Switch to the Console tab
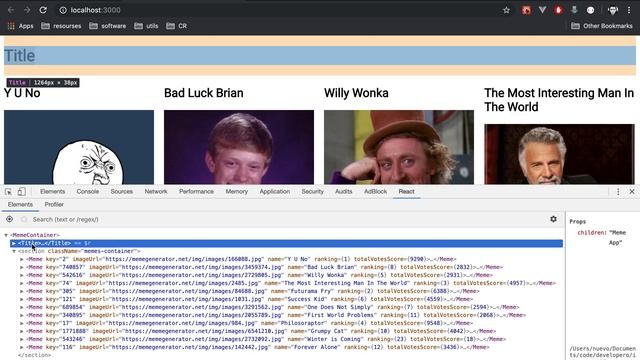640x360 pixels. point(88,191)
